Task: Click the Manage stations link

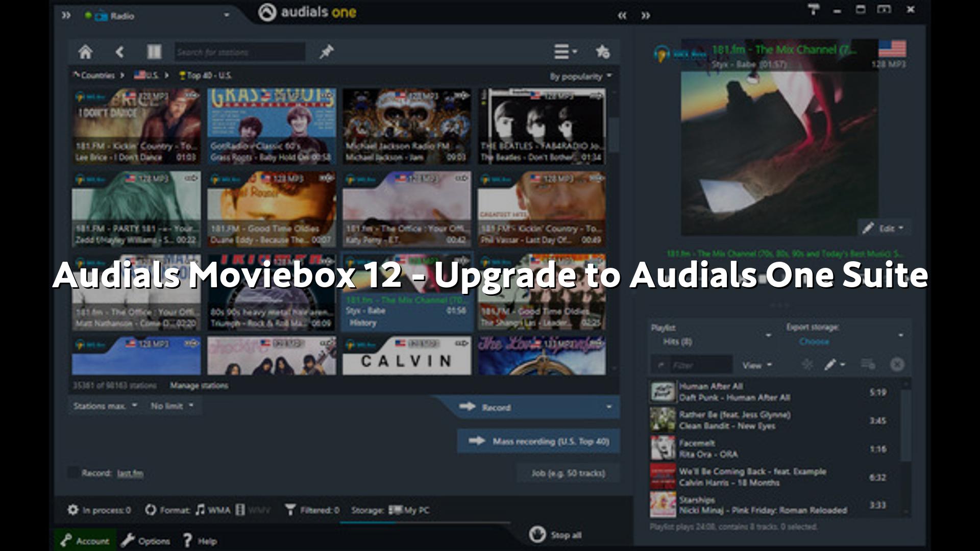Action: point(199,386)
